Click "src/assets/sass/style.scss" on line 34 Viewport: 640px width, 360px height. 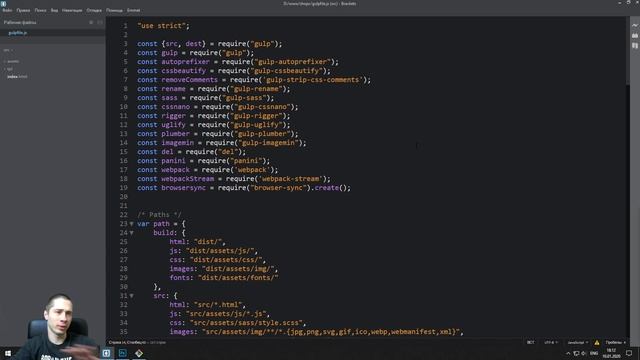246,322
